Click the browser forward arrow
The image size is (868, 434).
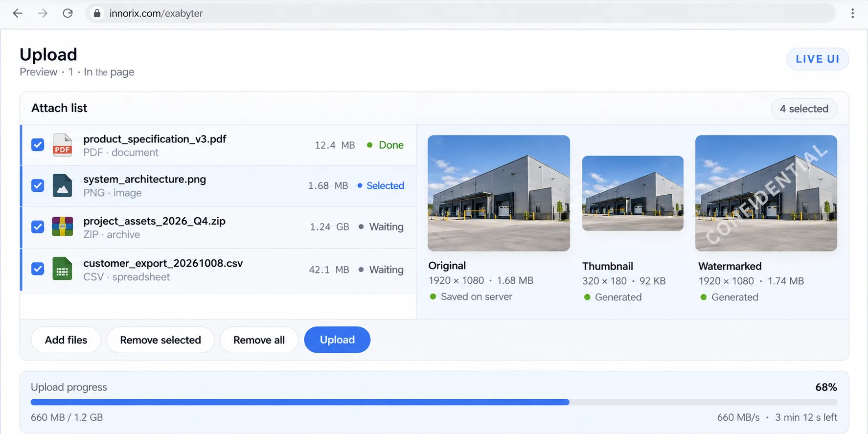coord(43,13)
